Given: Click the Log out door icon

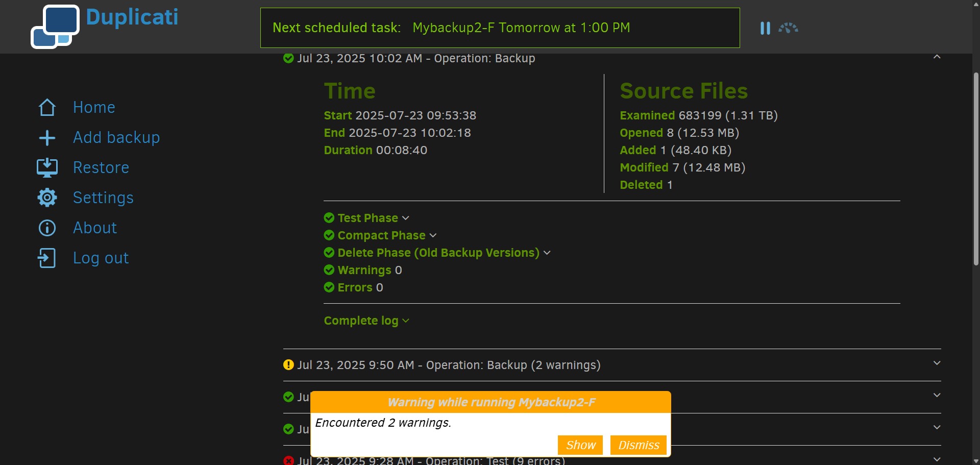Looking at the screenshot, I should [x=47, y=258].
